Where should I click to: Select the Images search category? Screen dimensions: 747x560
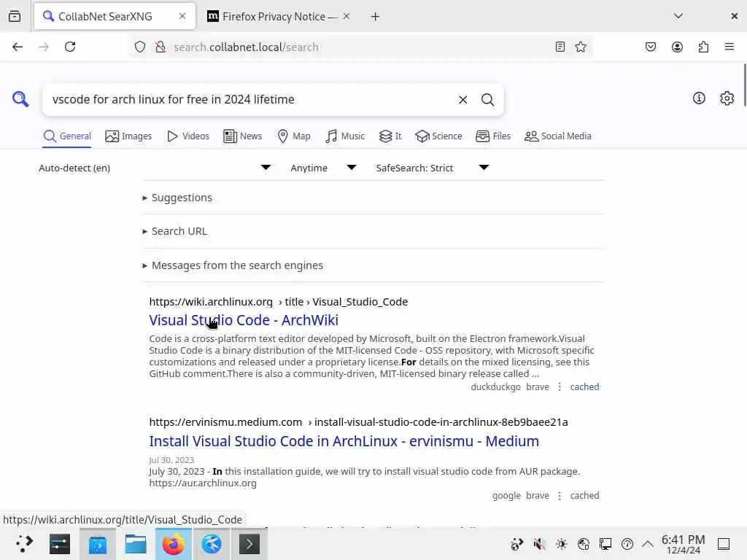(x=128, y=136)
